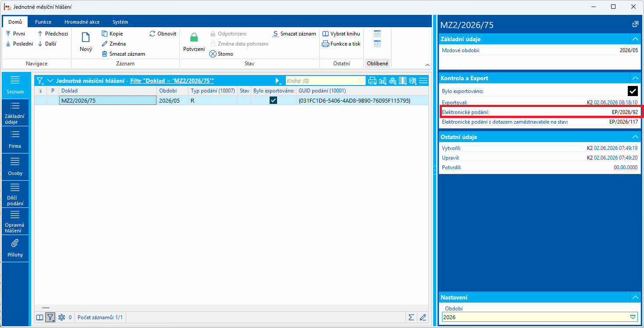Toggle Bylo exportováno checkbox in table row
Screen dimensions: 644x328
274,100
